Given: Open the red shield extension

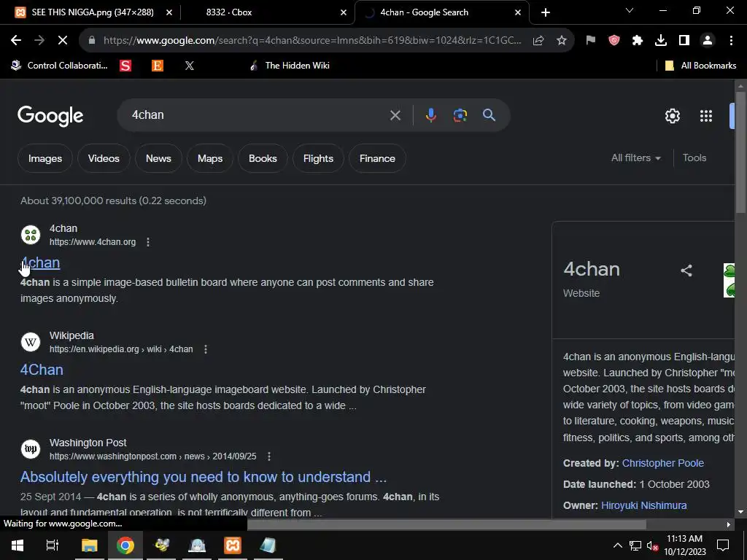Looking at the screenshot, I should tap(614, 41).
